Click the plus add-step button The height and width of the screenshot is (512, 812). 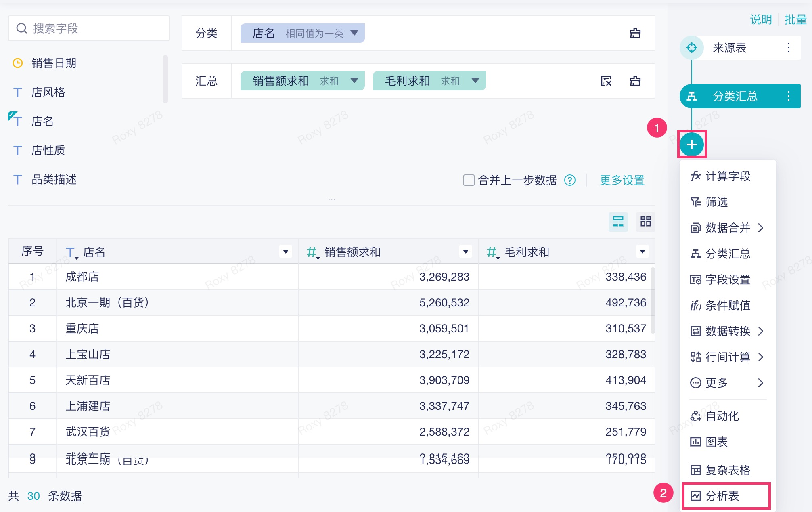[x=692, y=145]
